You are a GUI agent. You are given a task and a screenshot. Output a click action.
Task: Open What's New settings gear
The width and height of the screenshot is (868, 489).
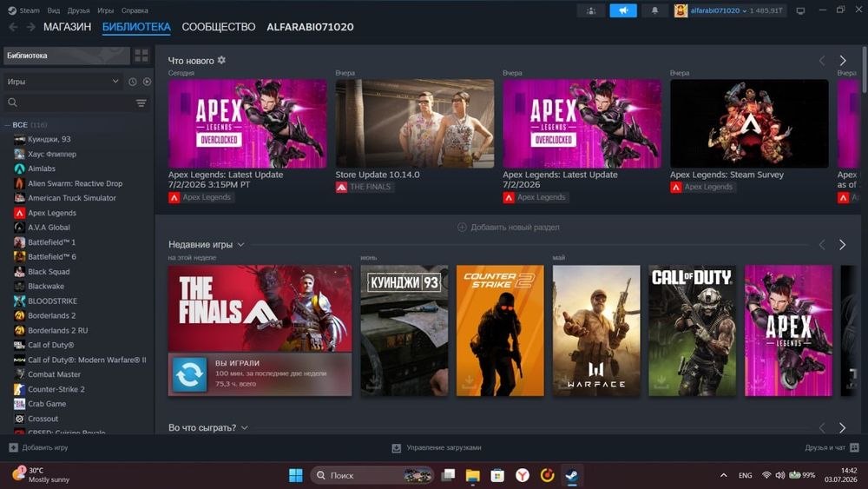(x=221, y=60)
